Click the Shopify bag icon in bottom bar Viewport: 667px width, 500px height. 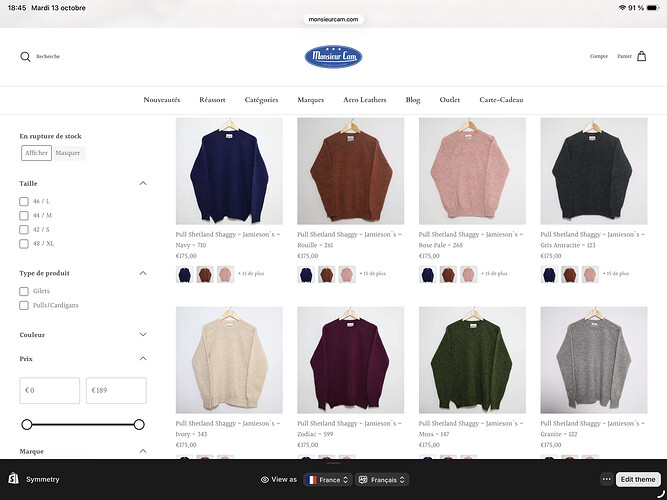click(14, 479)
